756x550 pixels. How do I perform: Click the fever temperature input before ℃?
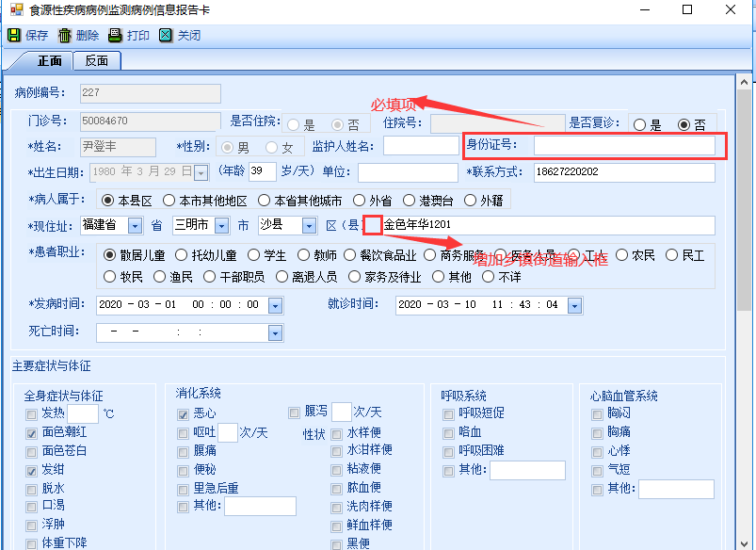(x=83, y=414)
